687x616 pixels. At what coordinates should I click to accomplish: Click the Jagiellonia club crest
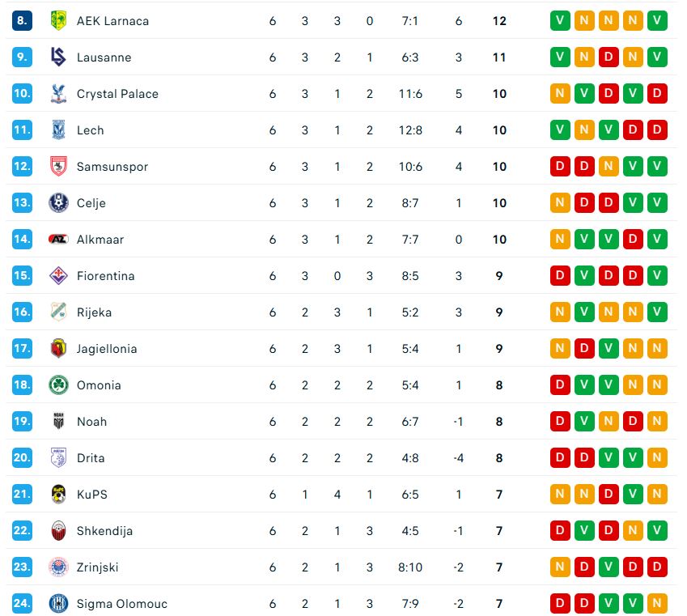(58, 349)
